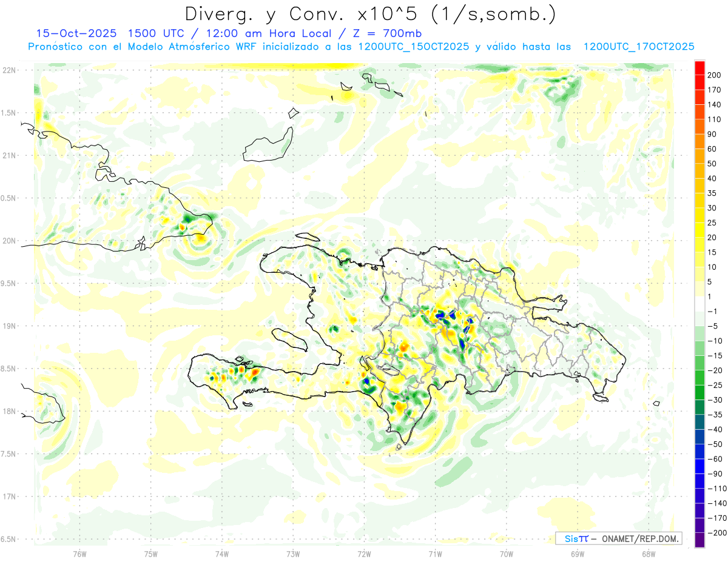
Task: Click the 69W longitude label
Action: [x=578, y=554]
